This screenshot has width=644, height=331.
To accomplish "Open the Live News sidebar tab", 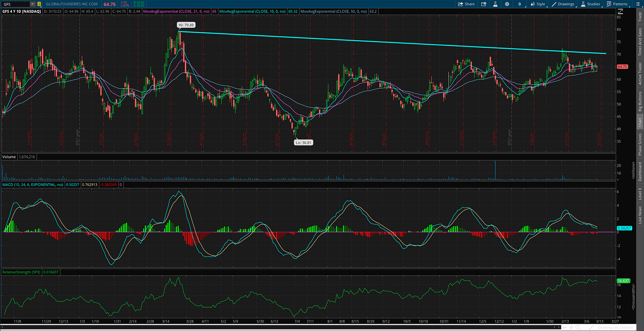I will (640, 214).
